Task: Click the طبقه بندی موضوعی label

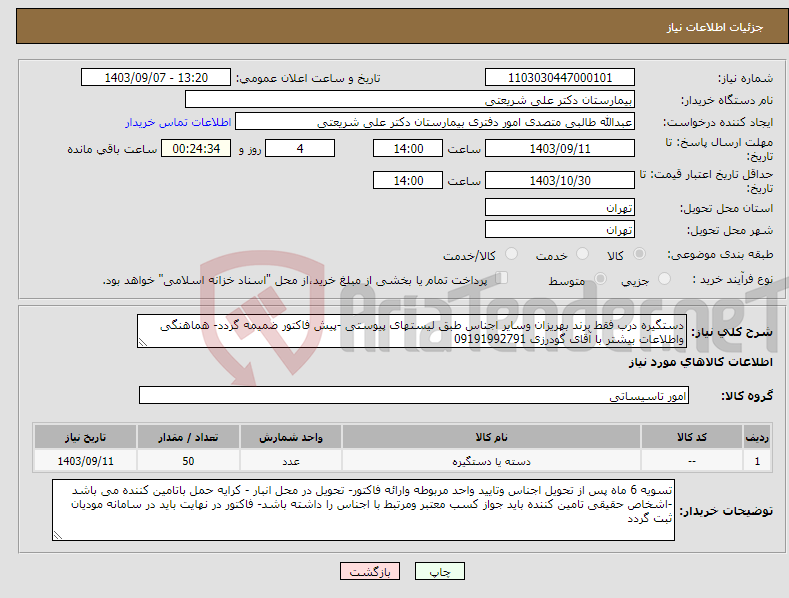Action: (720, 255)
